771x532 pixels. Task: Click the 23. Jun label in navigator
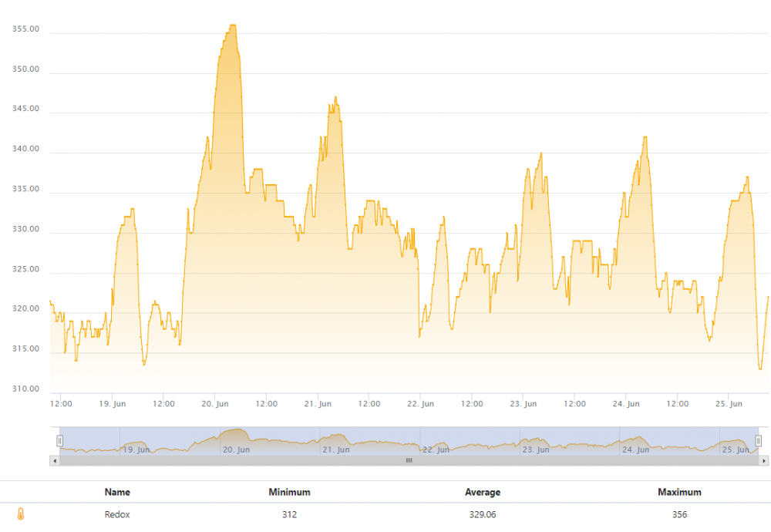(x=536, y=450)
